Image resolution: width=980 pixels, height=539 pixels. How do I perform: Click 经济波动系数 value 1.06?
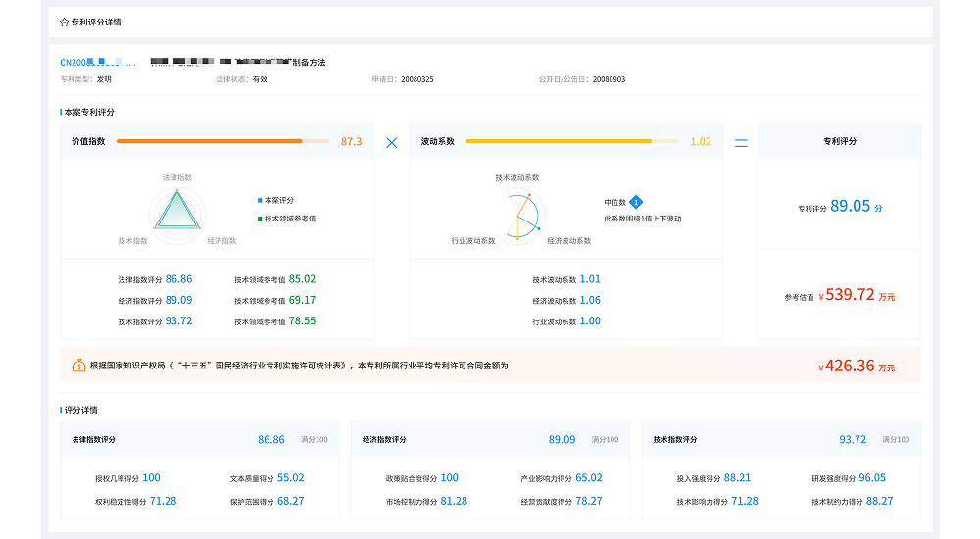590,300
